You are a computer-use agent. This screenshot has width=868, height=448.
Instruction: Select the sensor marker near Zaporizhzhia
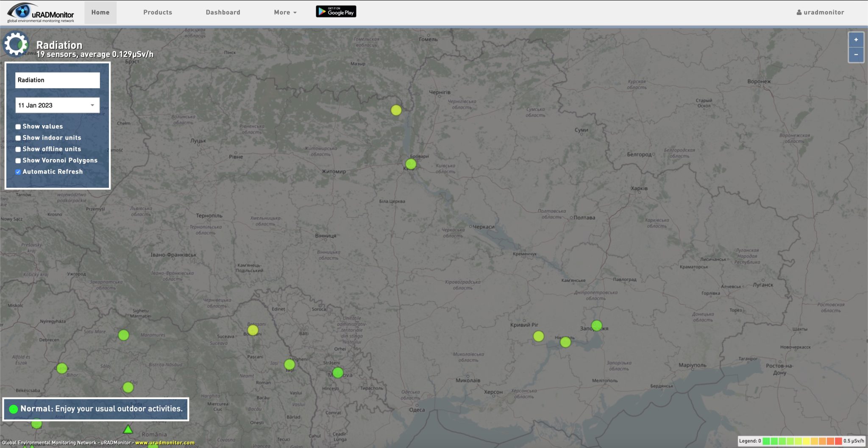(x=597, y=325)
